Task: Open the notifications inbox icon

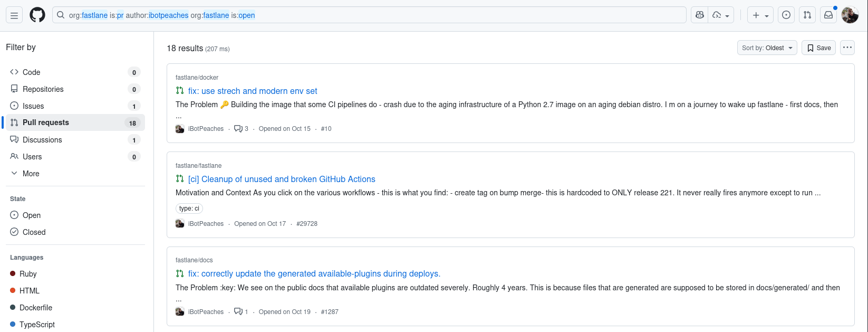Action: coord(828,15)
